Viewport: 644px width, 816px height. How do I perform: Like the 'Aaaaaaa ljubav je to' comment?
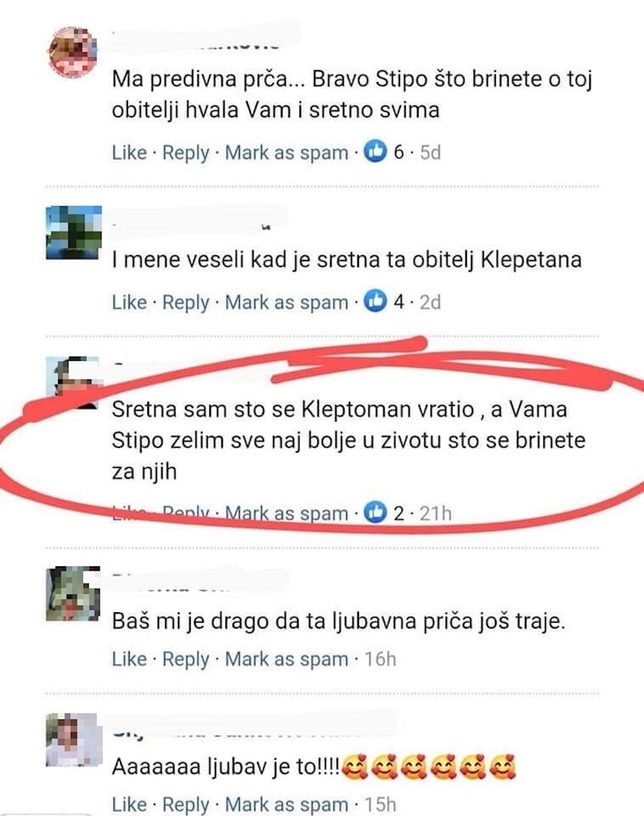point(129,805)
